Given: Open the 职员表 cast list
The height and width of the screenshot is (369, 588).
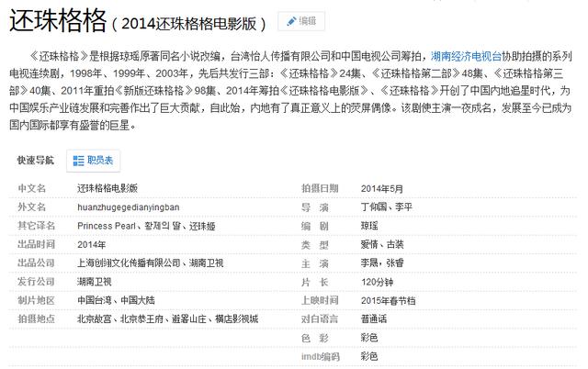Looking at the screenshot, I should click(99, 160).
